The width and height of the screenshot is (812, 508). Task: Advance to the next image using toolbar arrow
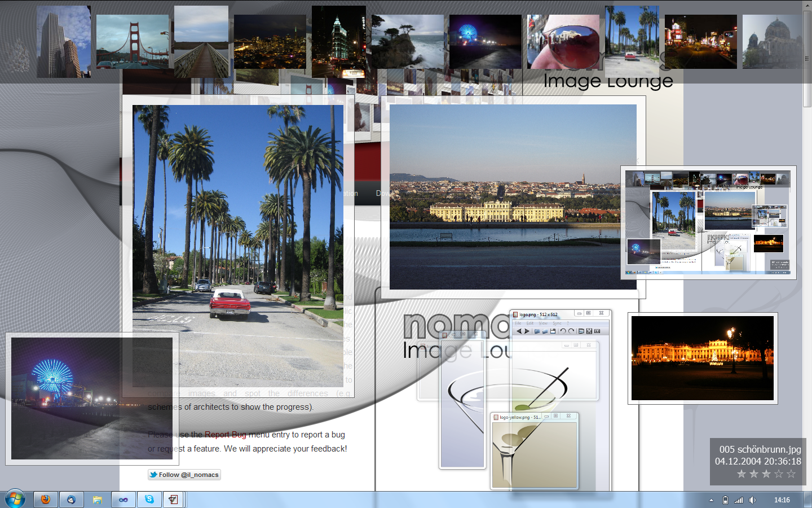(527, 331)
